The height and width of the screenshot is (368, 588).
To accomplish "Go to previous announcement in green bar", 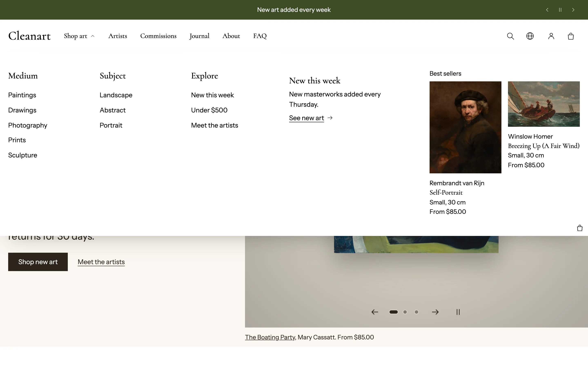I will click(547, 10).
